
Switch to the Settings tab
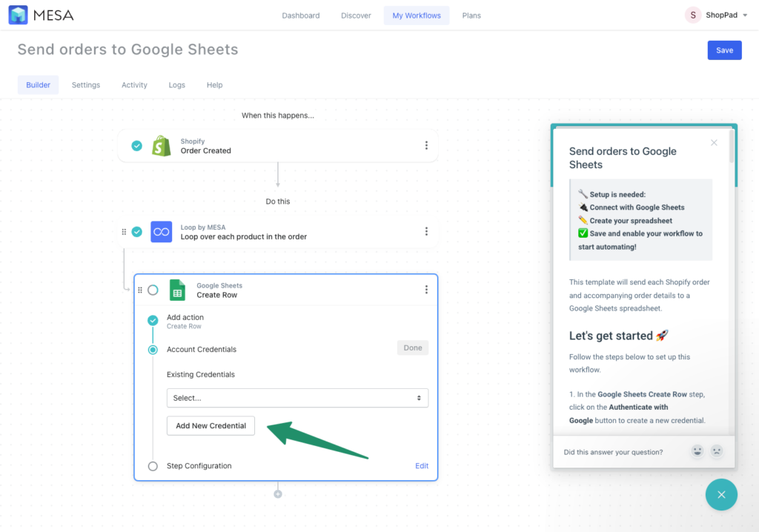coord(86,84)
